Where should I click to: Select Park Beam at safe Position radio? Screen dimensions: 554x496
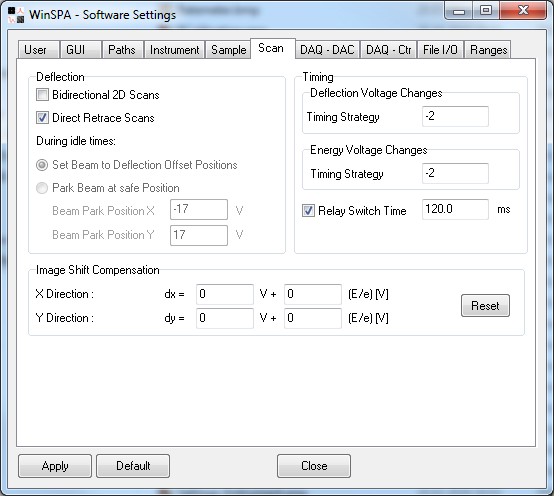(x=42, y=188)
